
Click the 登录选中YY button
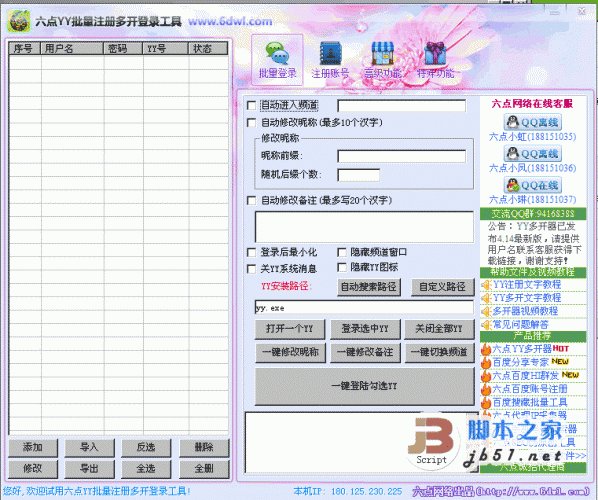(365, 329)
